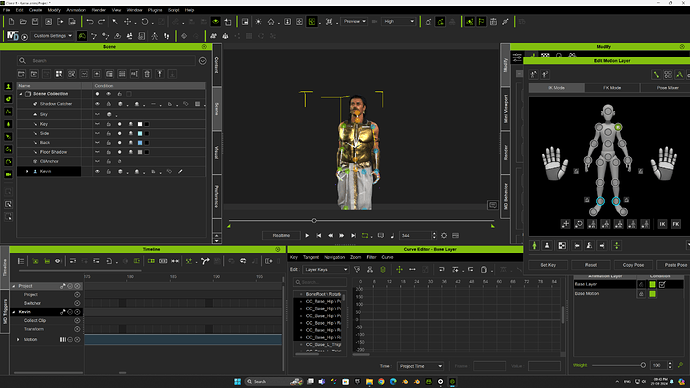Click the left hand gizmo in Edit Motion Layer
Image resolution: width=690 pixels, height=388 pixels.
(x=555, y=163)
